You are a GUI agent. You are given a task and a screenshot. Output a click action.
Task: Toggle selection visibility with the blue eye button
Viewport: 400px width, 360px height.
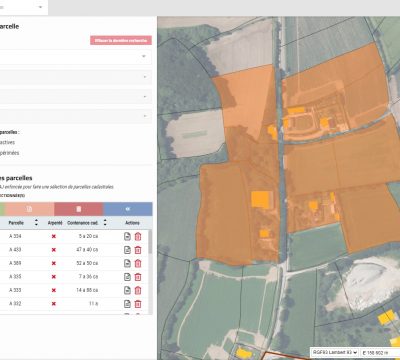[x=128, y=209]
